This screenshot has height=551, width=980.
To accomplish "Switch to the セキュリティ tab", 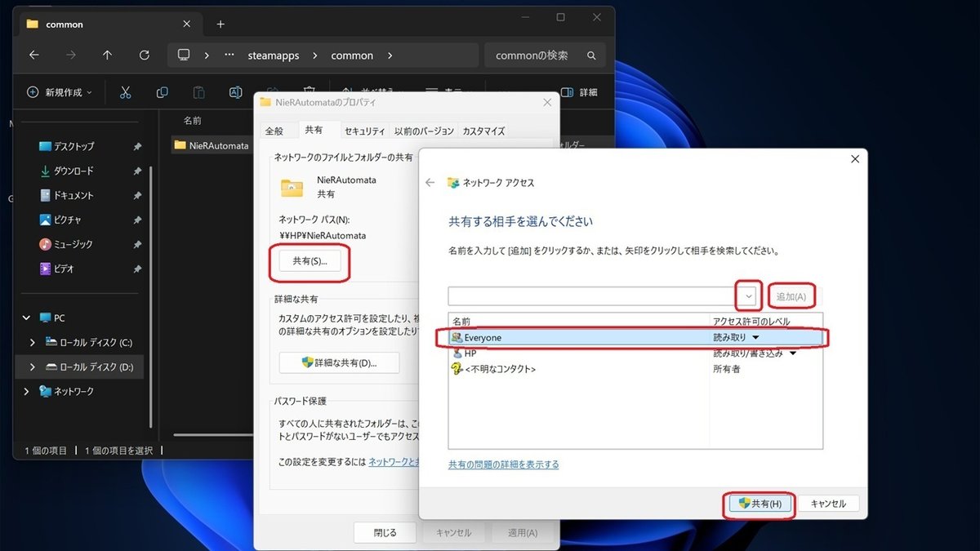I will pos(364,131).
